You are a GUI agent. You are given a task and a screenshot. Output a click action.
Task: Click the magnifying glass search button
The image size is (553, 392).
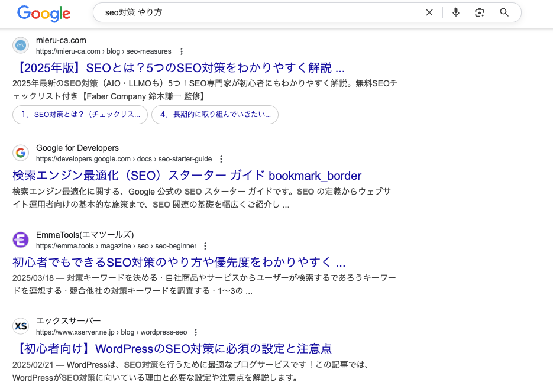coord(505,12)
